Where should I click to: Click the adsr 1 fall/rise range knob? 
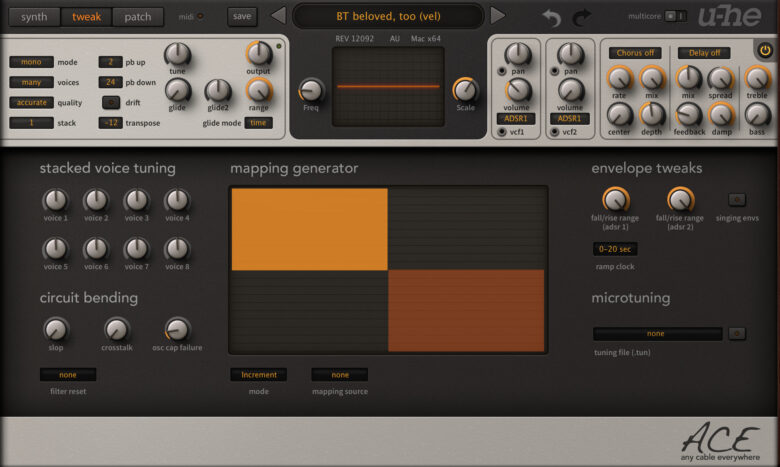point(615,200)
